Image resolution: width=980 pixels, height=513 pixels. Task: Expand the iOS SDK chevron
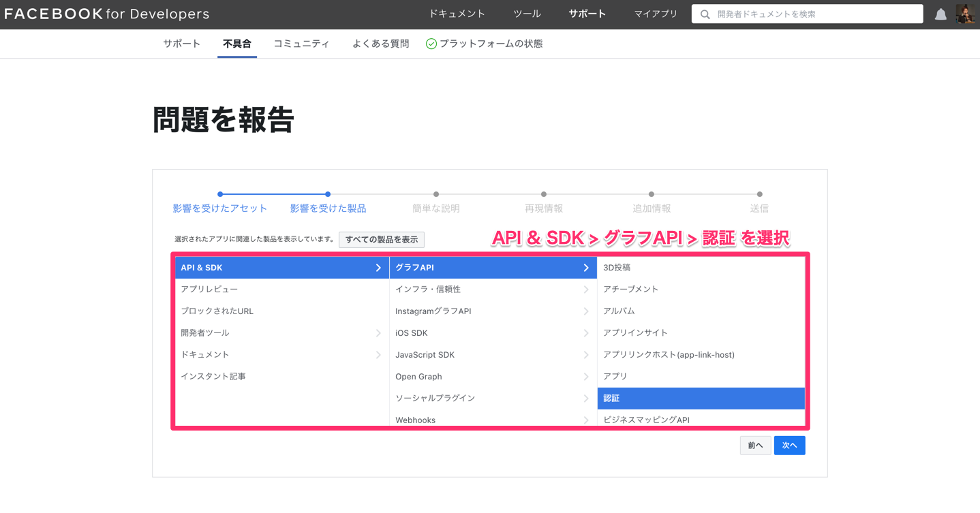click(586, 333)
